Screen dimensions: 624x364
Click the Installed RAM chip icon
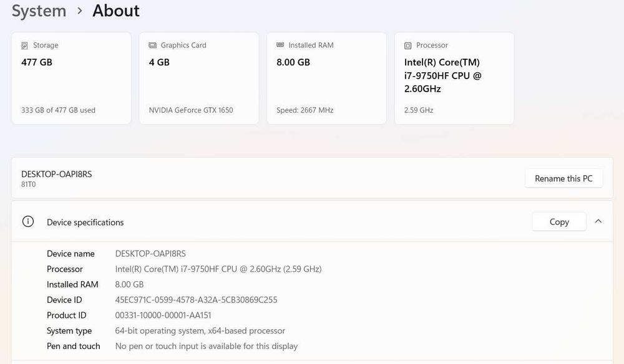pyautogui.click(x=280, y=45)
